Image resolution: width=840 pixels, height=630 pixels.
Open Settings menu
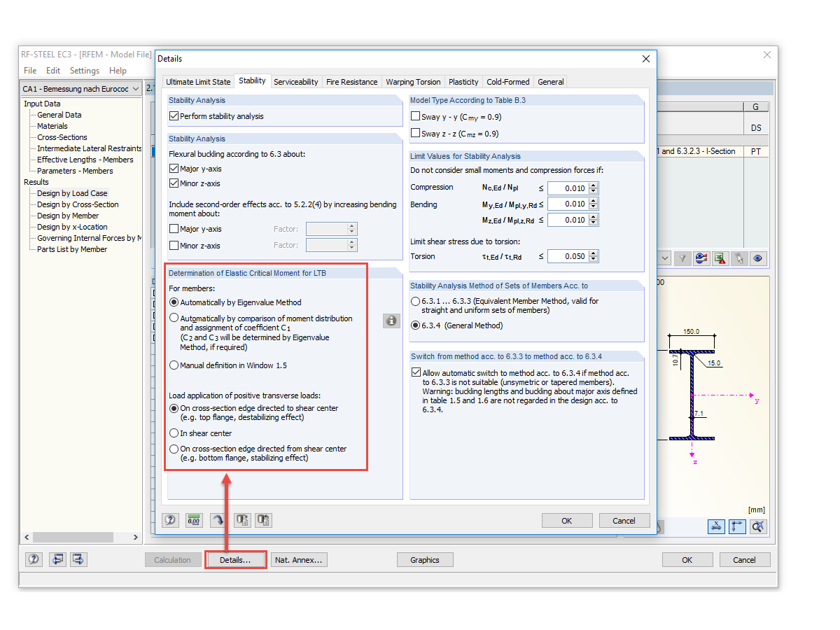point(85,71)
